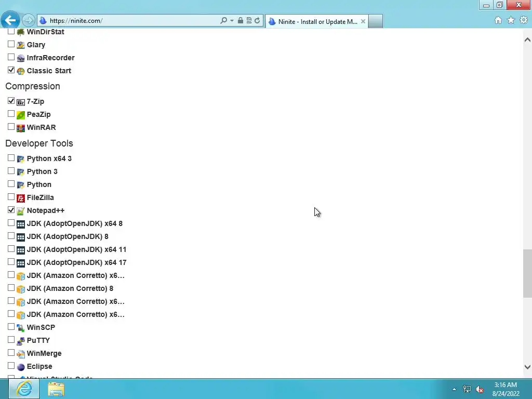The height and width of the screenshot is (399, 532).
Task: Click the browser Forward arrow
Action: (29, 20)
